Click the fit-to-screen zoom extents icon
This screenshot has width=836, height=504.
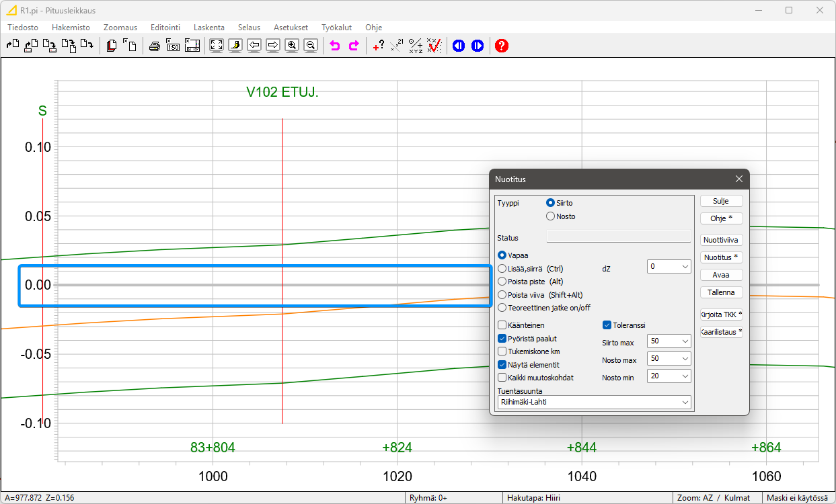click(217, 46)
